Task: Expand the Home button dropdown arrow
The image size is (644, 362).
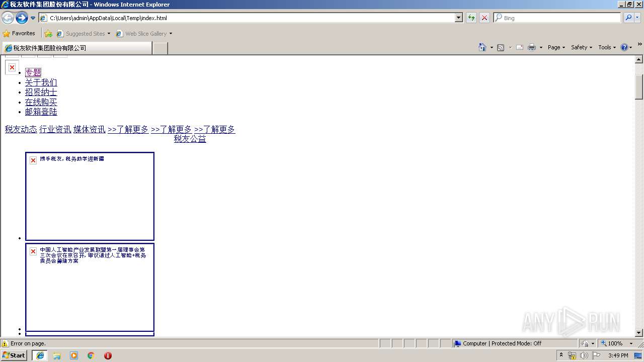Action: click(492, 47)
